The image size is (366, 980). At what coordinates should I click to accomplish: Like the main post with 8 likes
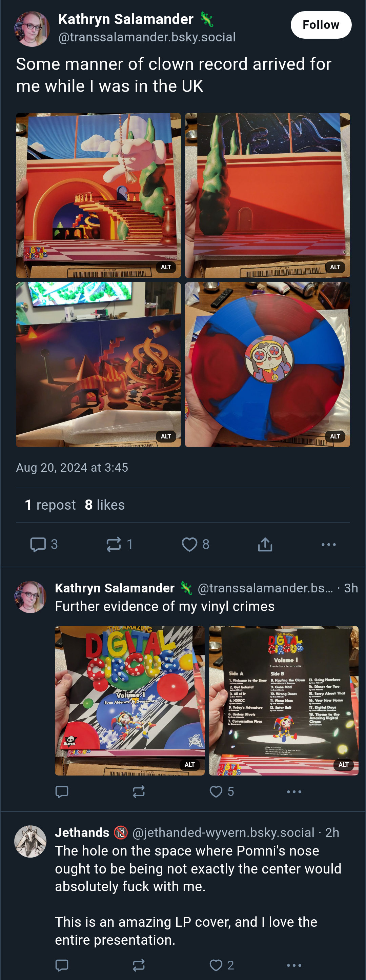pyautogui.click(x=195, y=544)
